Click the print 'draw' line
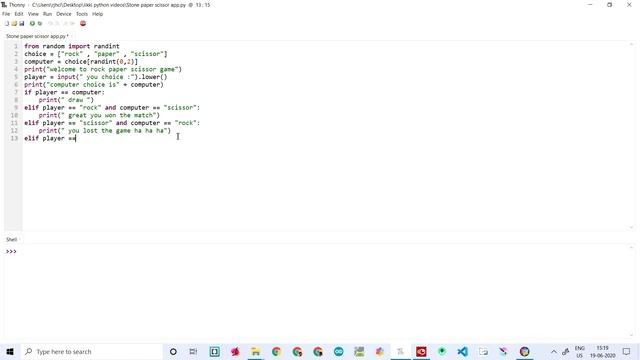640x360 pixels. [x=66, y=100]
